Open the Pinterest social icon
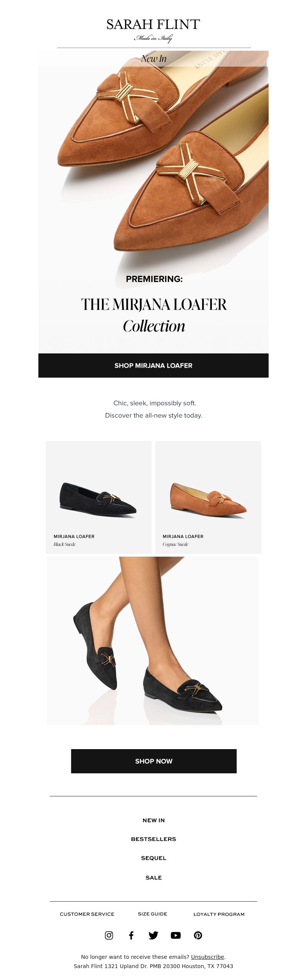The width and height of the screenshot is (307, 980). pos(198,935)
